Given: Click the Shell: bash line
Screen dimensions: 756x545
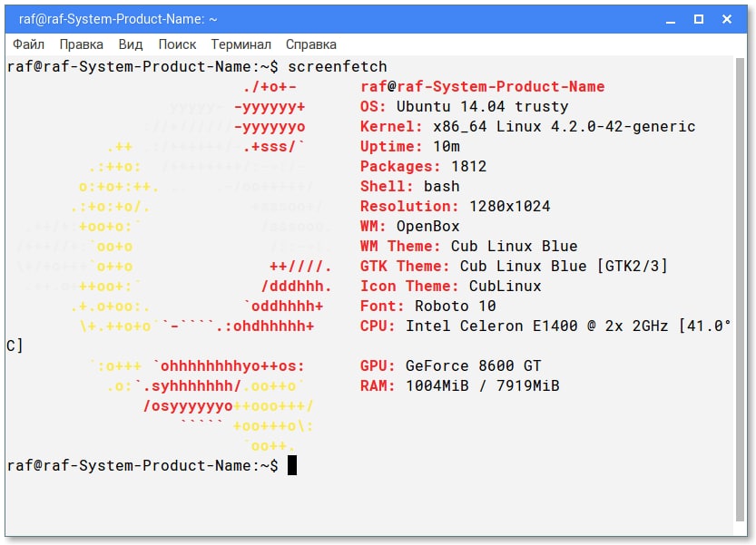Looking at the screenshot, I should 410,187.
